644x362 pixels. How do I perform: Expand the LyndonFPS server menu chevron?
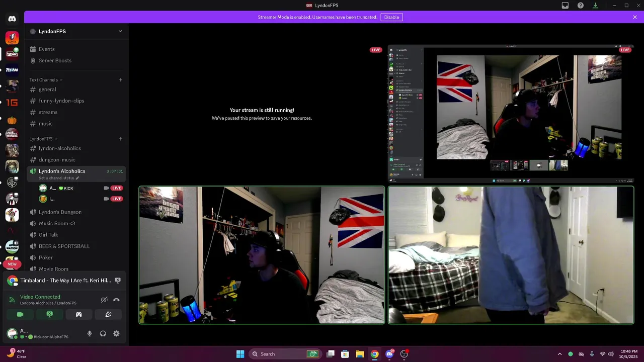(x=120, y=31)
